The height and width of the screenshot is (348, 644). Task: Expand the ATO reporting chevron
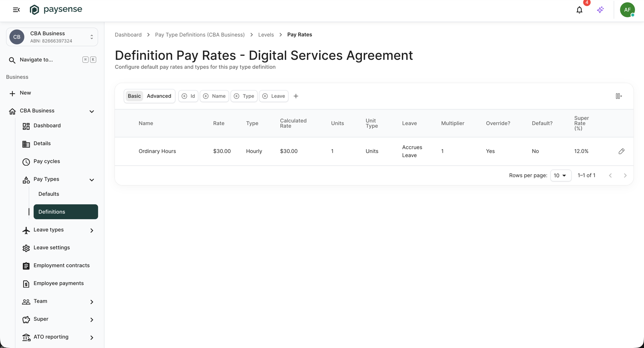tap(92, 338)
